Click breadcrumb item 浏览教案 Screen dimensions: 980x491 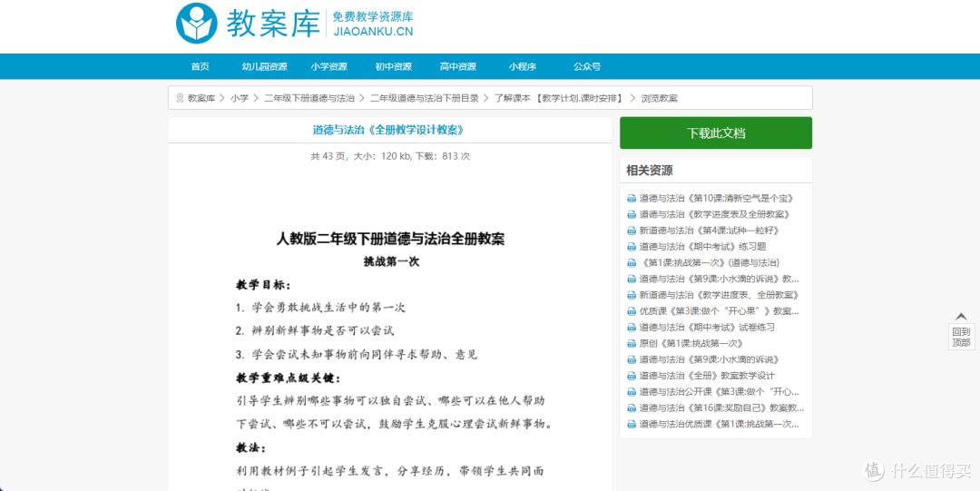pos(660,98)
